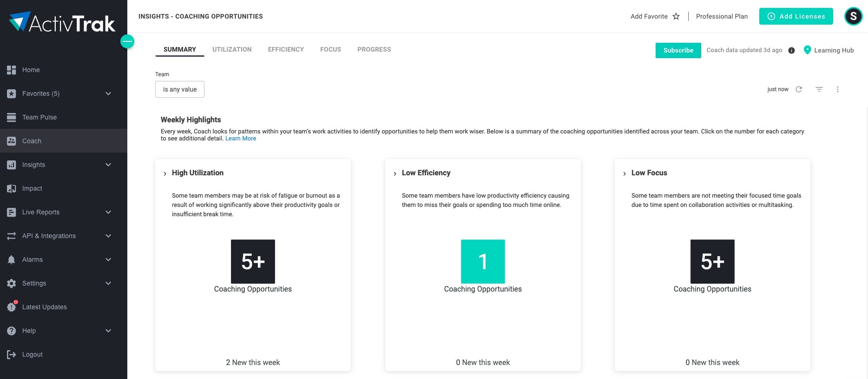The image size is (868, 379).
Task: Expand the Favorites (5) chevron
Action: (x=108, y=93)
